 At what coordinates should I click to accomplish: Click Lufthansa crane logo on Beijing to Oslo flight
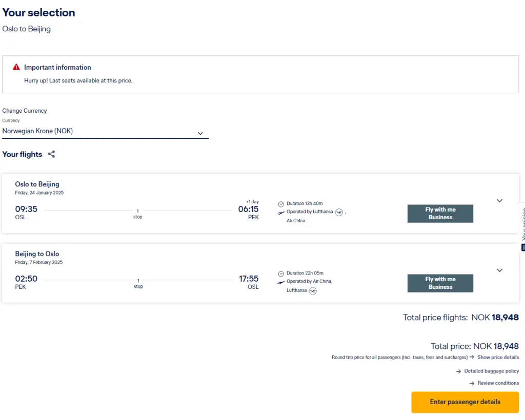pos(313,291)
